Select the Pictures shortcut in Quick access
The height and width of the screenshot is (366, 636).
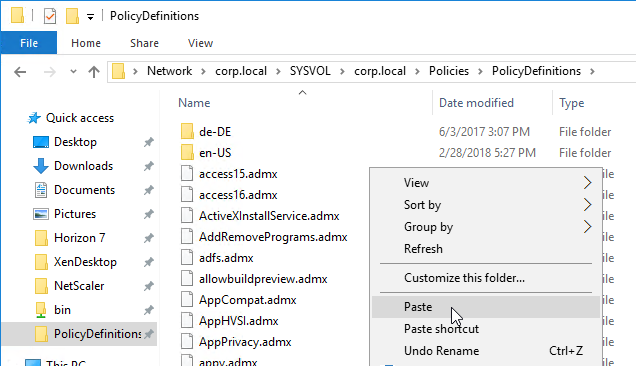tap(75, 214)
